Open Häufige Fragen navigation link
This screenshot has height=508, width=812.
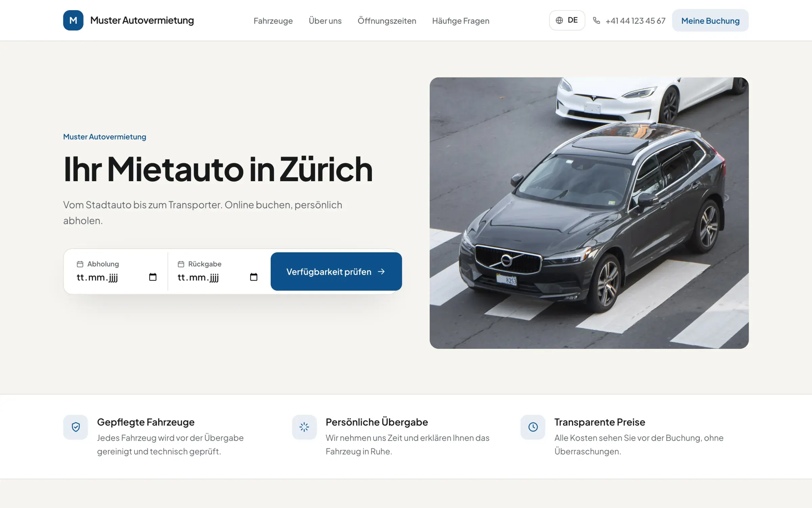point(461,21)
